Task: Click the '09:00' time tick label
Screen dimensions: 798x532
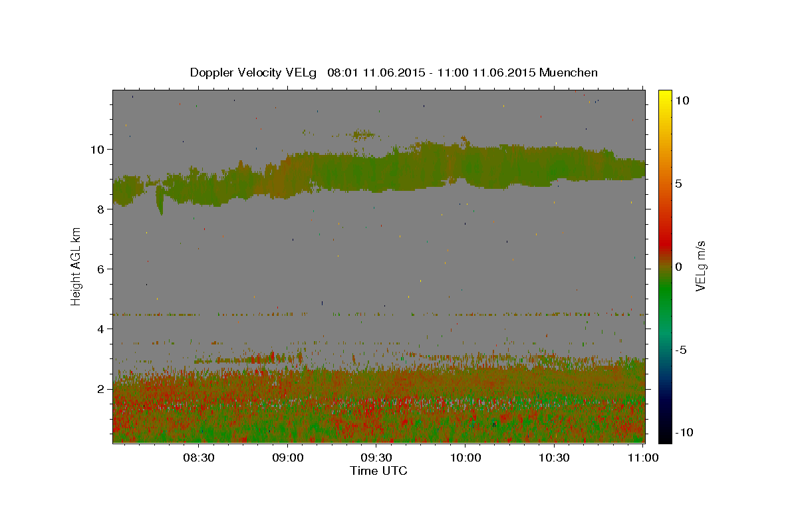Action: pyautogui.click(x=287, y=458)
